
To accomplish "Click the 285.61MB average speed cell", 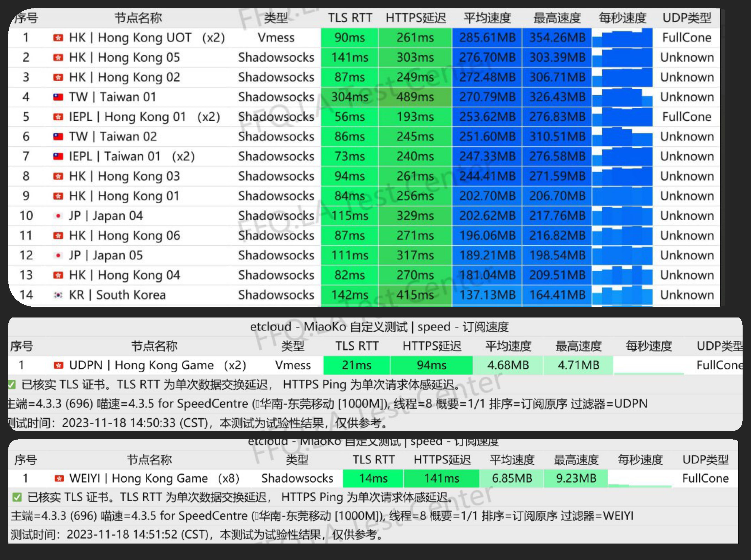I will (x=487, y=38).
